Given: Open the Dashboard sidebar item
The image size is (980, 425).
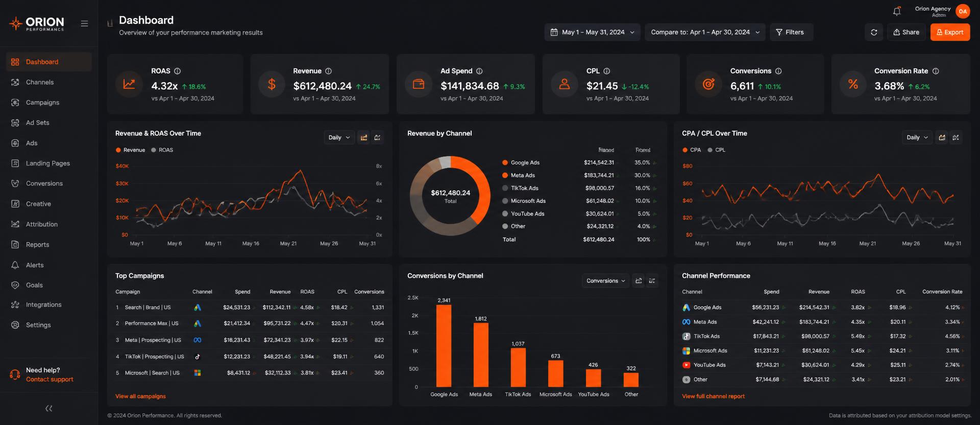Looking at the screenshot, I should point(49,62).
